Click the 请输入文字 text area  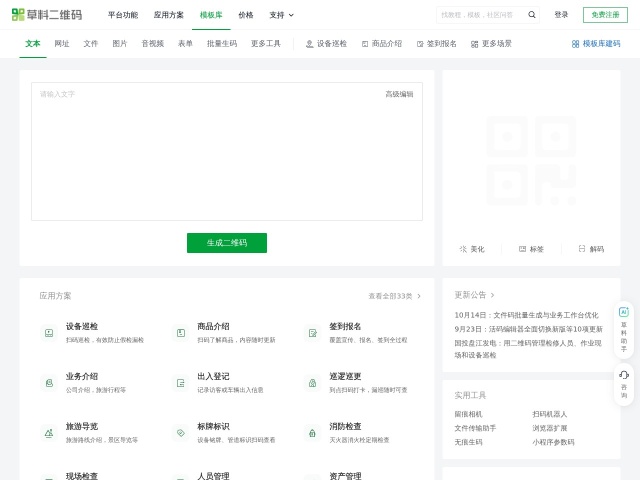click(227, 151)
